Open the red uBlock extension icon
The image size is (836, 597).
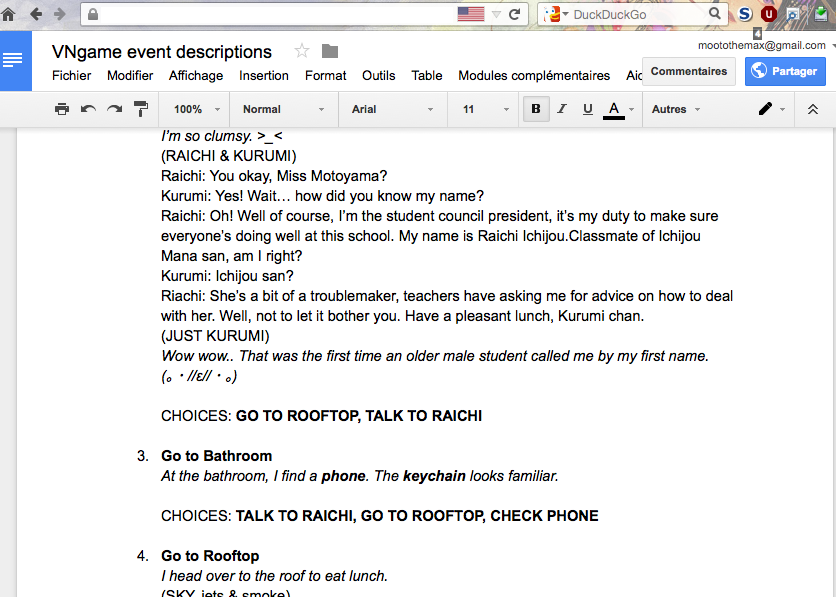(x=768, y=14)
